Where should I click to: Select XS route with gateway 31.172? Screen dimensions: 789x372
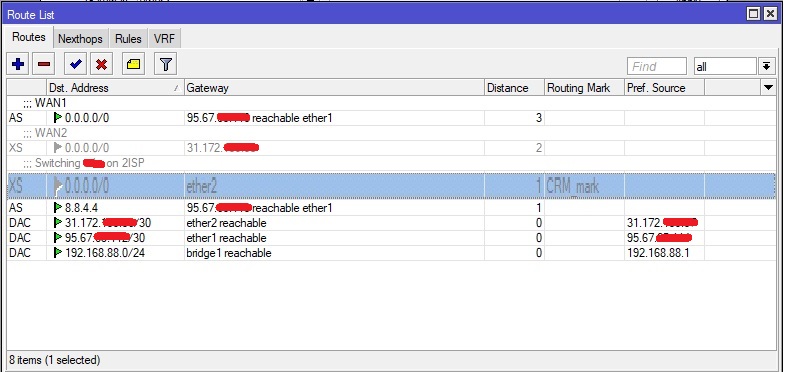[391, 148]
